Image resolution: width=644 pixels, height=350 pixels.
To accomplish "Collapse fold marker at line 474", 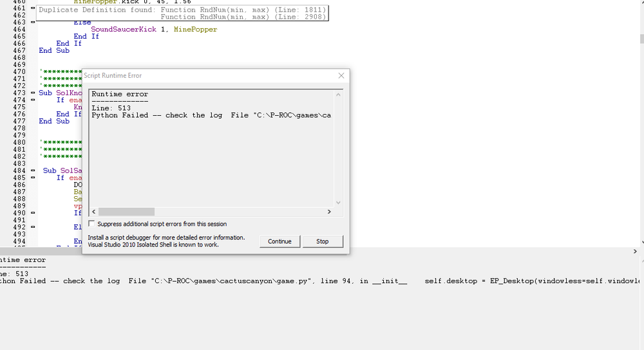I will 33,100.
